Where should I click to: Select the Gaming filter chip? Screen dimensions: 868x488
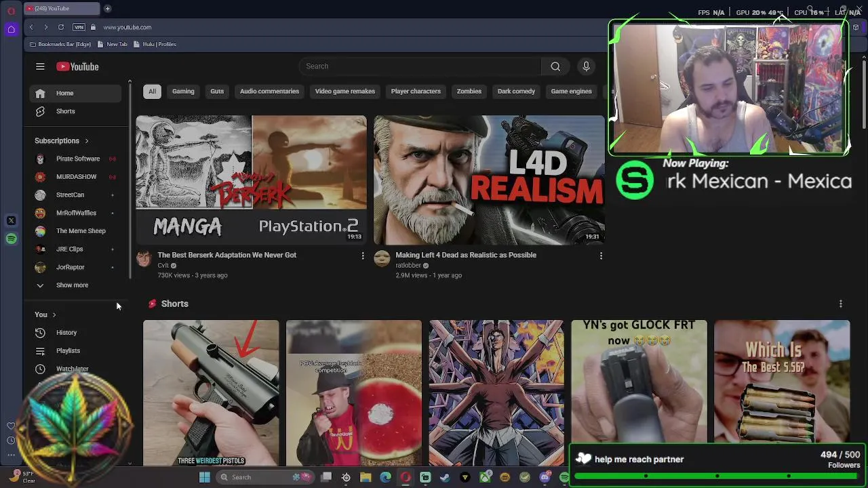click(183, 91)
